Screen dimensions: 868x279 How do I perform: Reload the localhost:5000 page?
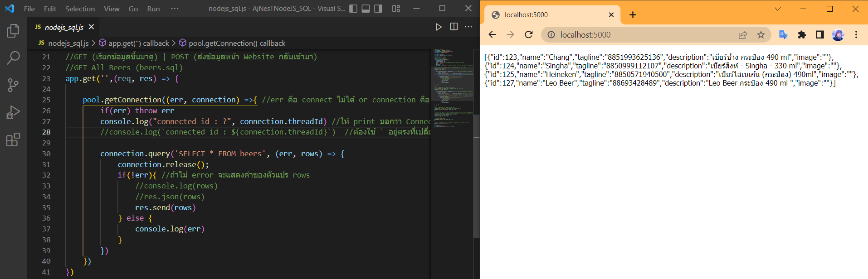[x=528, y=35]
